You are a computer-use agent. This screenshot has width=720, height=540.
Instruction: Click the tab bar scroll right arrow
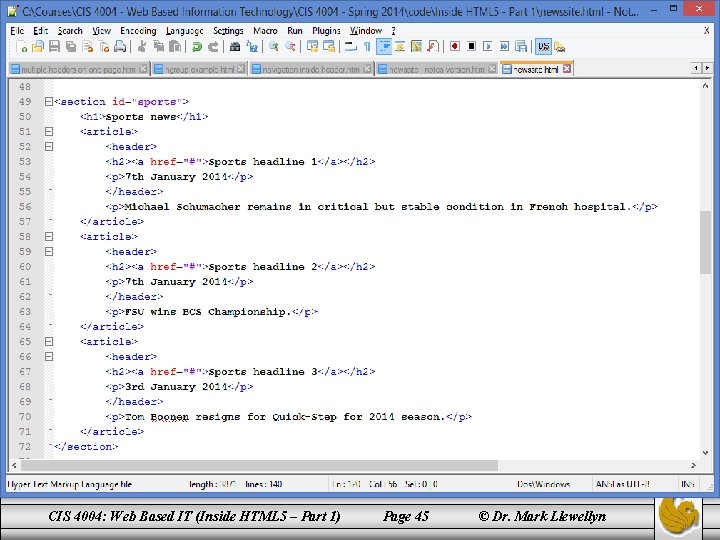[x=707, y=68]
